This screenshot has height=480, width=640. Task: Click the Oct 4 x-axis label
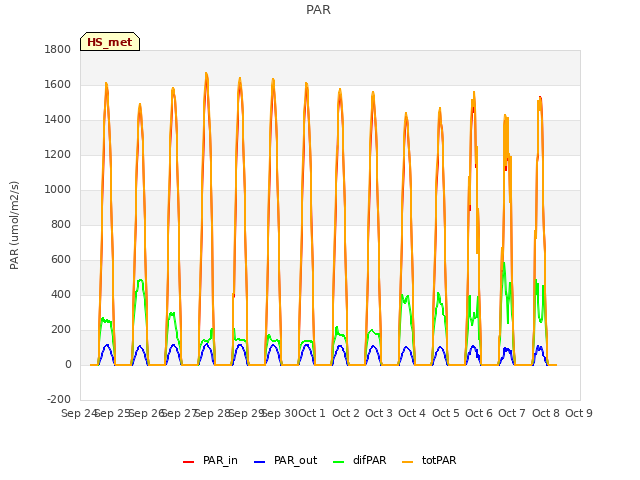pos(412,413)
